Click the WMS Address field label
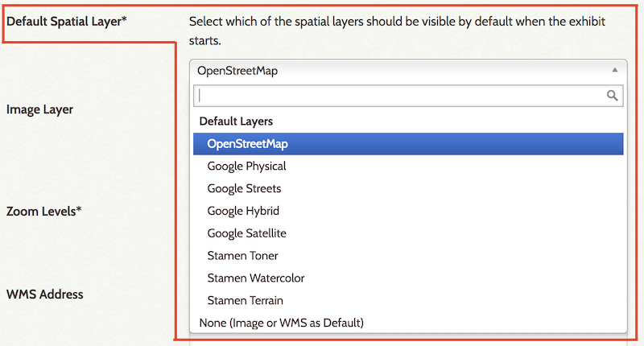The image size is (644, 346). coord(44,294)
